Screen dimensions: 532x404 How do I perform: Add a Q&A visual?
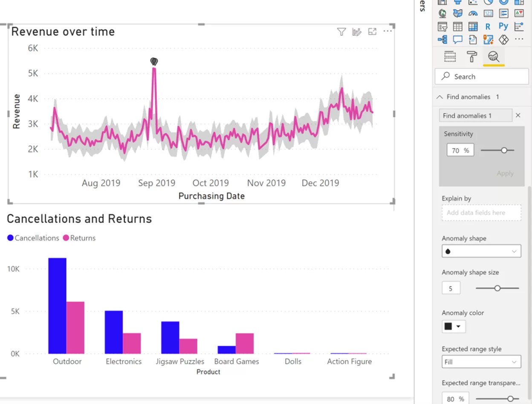coord(457,40)
